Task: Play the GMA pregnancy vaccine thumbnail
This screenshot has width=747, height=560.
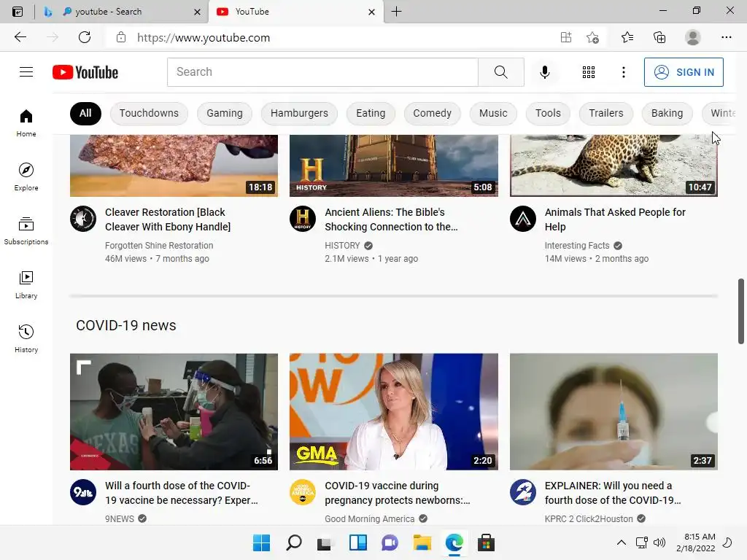Action: [393, 412]
